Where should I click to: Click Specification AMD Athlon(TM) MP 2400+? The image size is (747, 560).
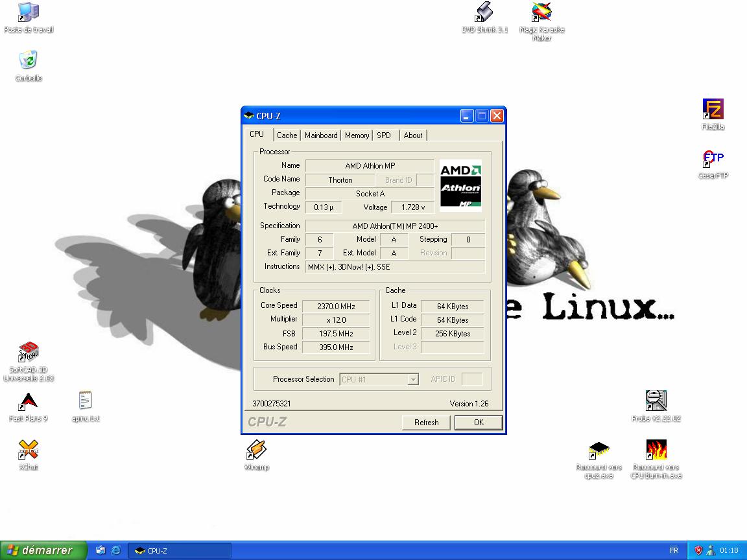(395, 226)
